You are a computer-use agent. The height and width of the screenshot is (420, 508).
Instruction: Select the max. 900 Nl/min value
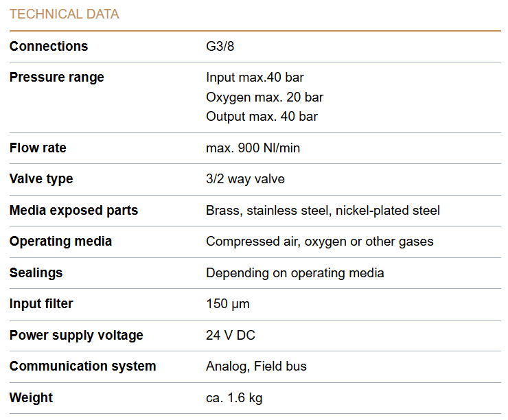253,148
